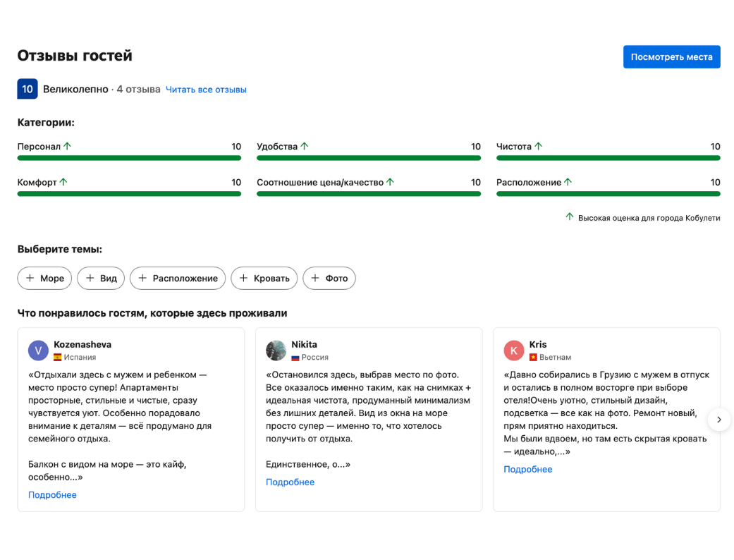Expand Kozenasheva's review with Подробнее
Viewport: 734px width, 560px height.
click(52, 495)
